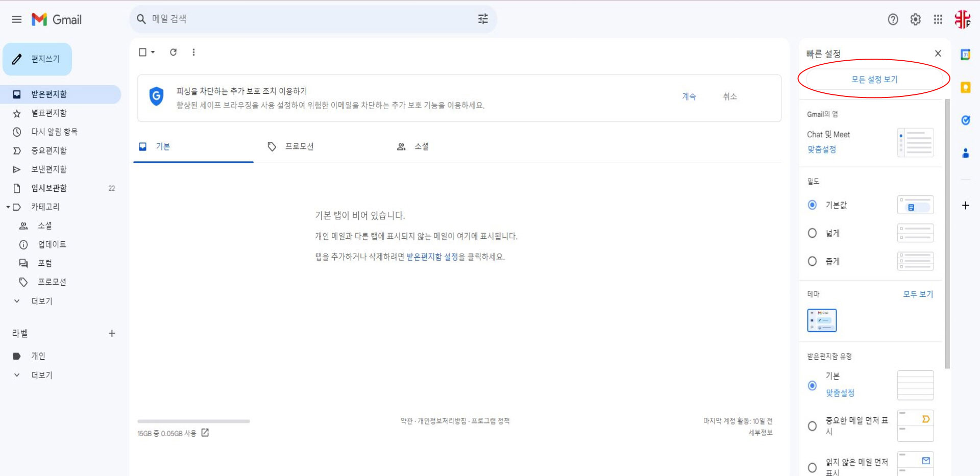Get add-ons plus icon in side panel
The image size is (980, 476).
coord(965,206)
